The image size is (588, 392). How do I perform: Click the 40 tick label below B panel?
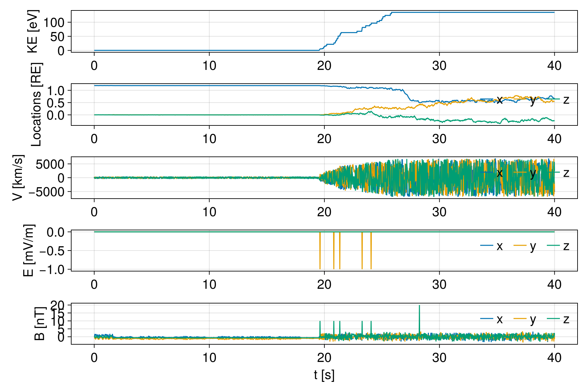[554, 358]
